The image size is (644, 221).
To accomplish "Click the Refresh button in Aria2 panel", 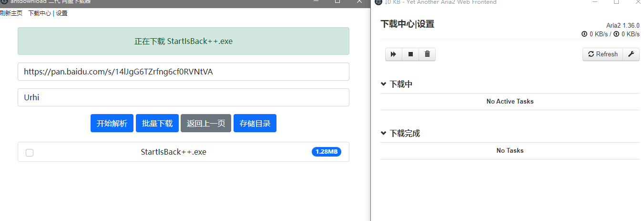I will (x=603, y=54).
